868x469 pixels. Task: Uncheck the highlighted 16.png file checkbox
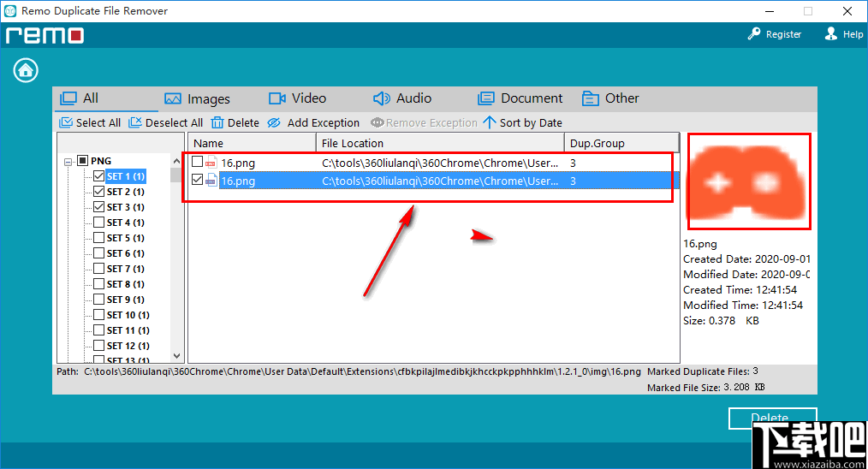coord(197,180)
